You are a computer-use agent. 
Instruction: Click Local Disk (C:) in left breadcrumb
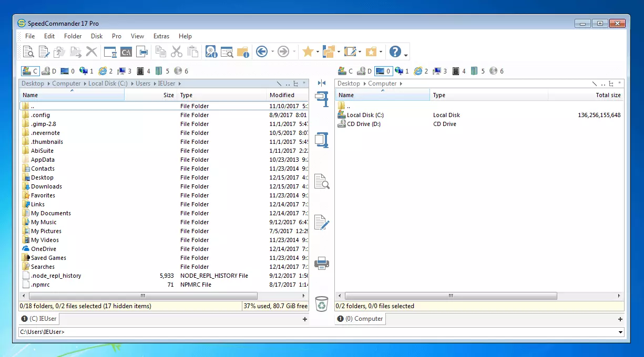tap(108, 83)
